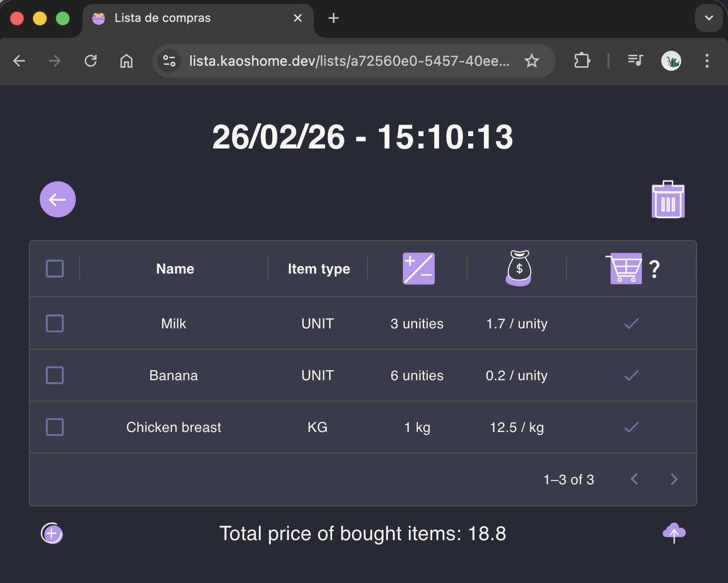Viewport: 728px width, 583px height.
Task: Toggle the select-all checkbox in the header
Action: [55, 269]
